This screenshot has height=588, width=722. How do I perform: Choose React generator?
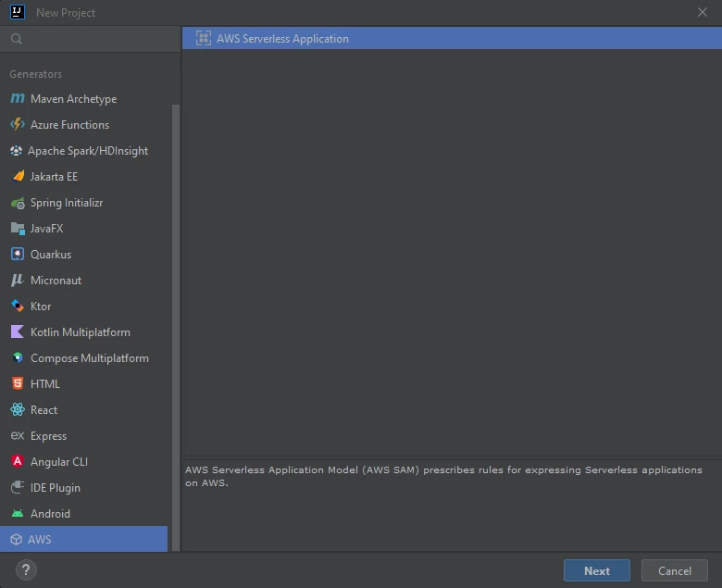84,410
